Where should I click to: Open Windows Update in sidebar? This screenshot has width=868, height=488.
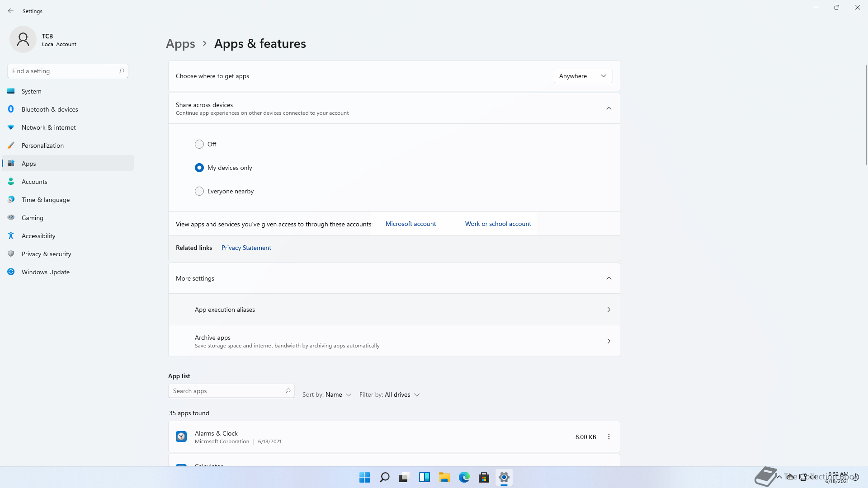pyautogui.click(x=45, y=272)
